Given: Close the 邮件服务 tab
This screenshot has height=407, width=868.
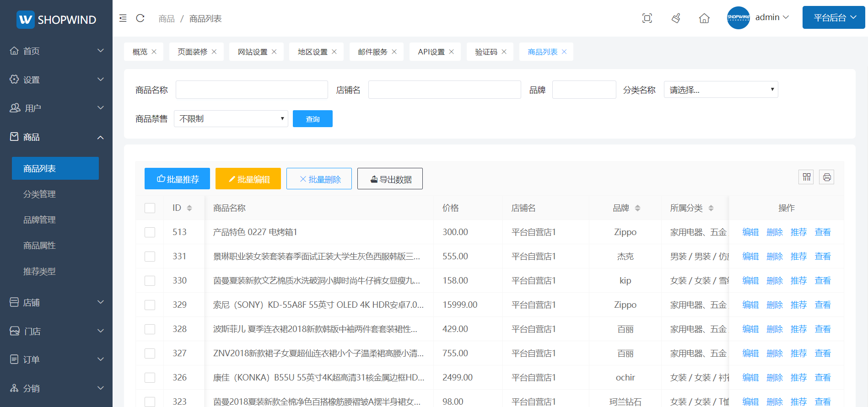Looking at the screenshot, I should click(x=394, y=52).
